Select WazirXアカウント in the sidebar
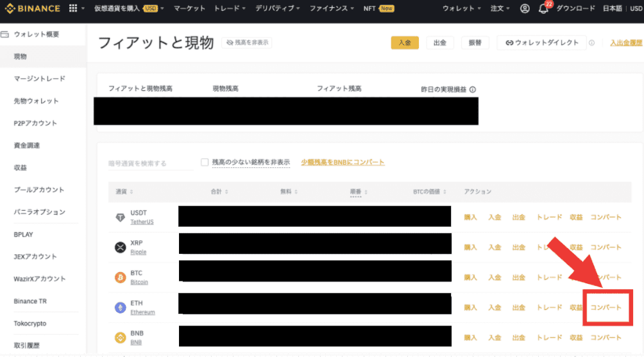644x357 pixels. pyautogui.click(x=39, y=279)
